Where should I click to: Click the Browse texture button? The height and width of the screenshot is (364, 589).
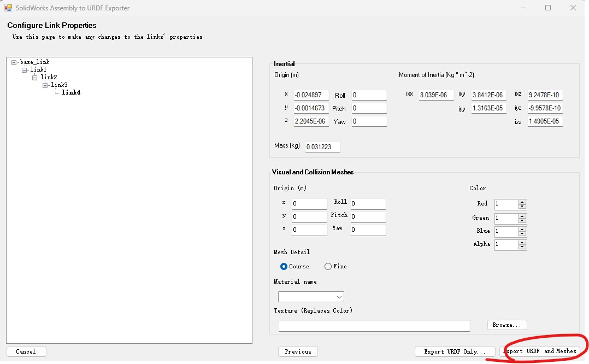tap(507, 325)
